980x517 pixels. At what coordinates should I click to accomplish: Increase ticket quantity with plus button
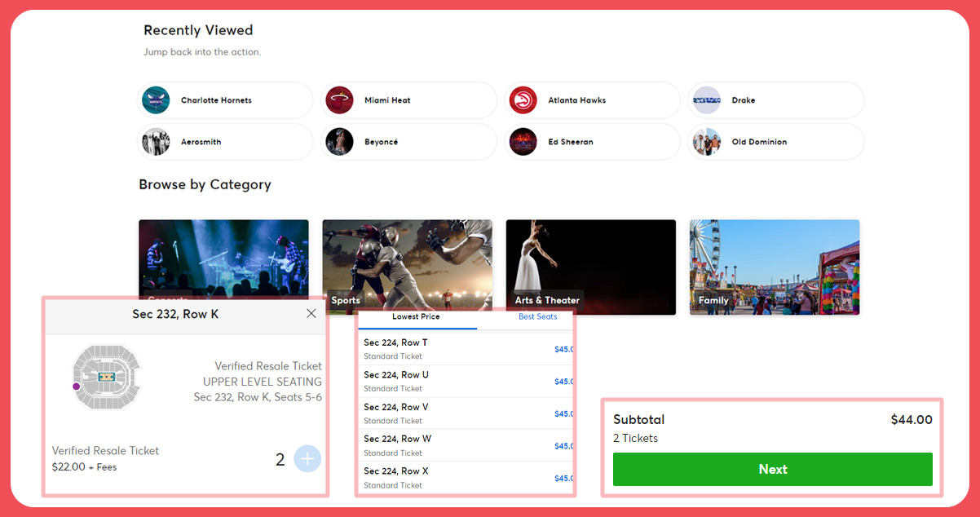(x=307, y=458)
